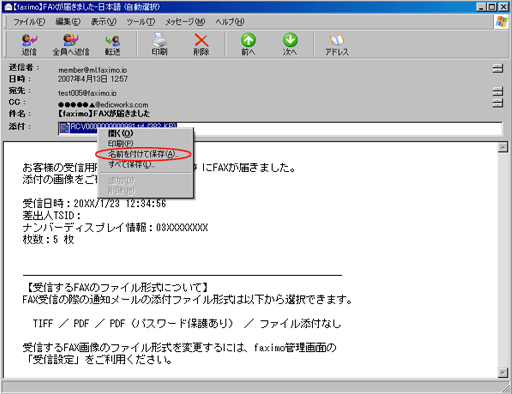The height and width of the screenshot is (394, 512).
Task: Click body line 枚数：5 枚
Action: [48, 239]
